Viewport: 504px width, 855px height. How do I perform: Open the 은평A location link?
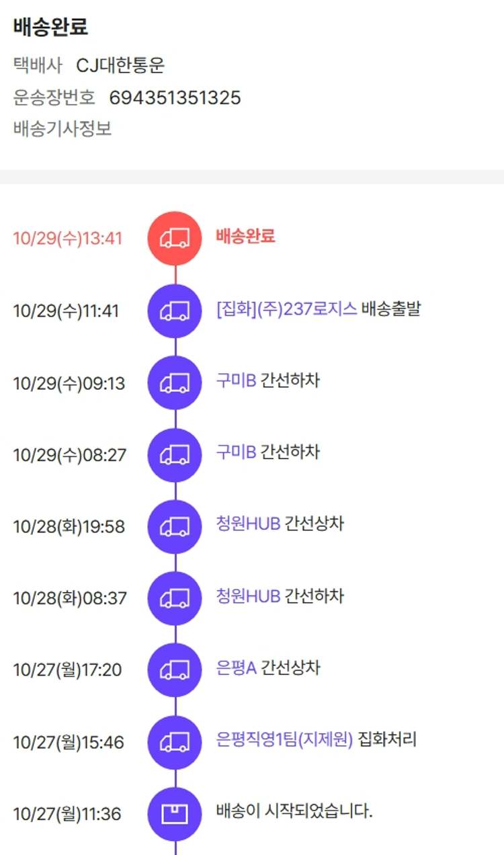click(237, 667)
